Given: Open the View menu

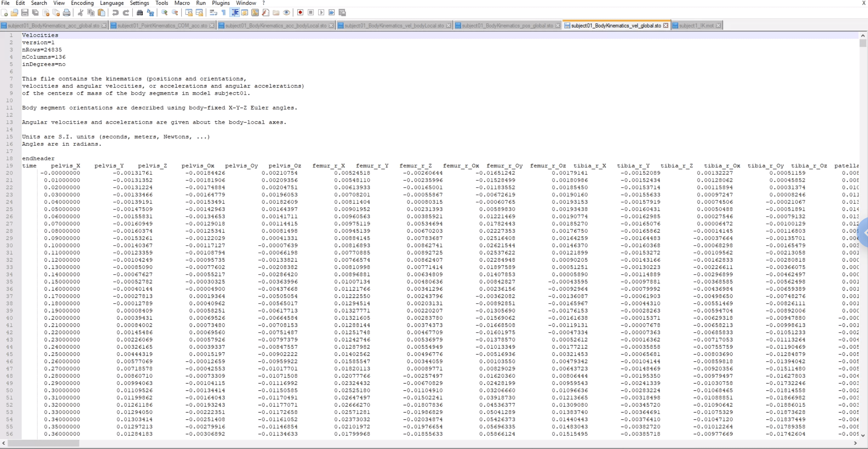Looking at the screenshot, I should coord(59,3).
